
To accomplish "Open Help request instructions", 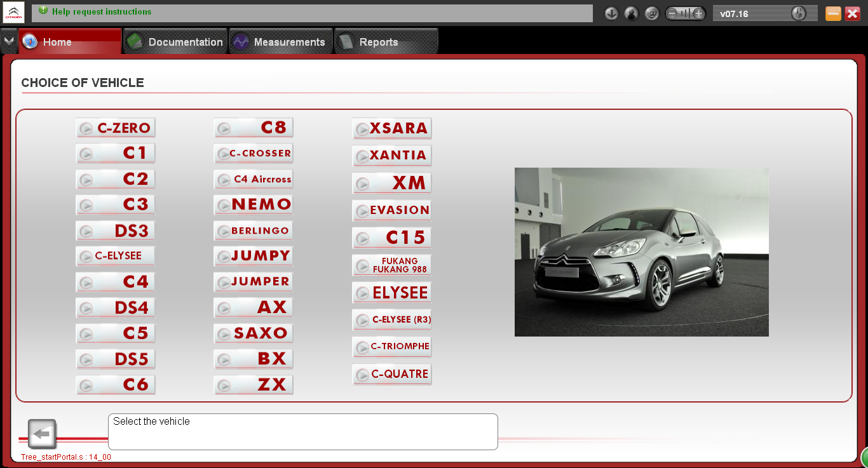I will point(102,11).
